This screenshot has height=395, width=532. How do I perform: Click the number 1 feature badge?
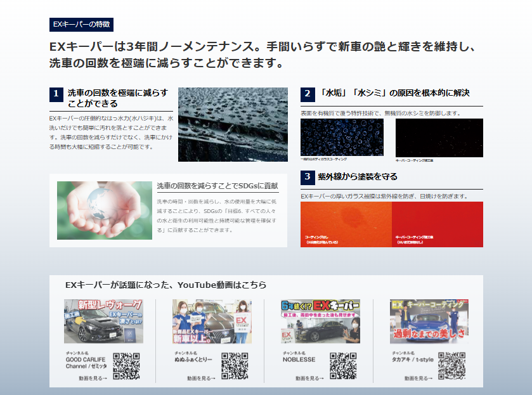(x=56, y=94)
